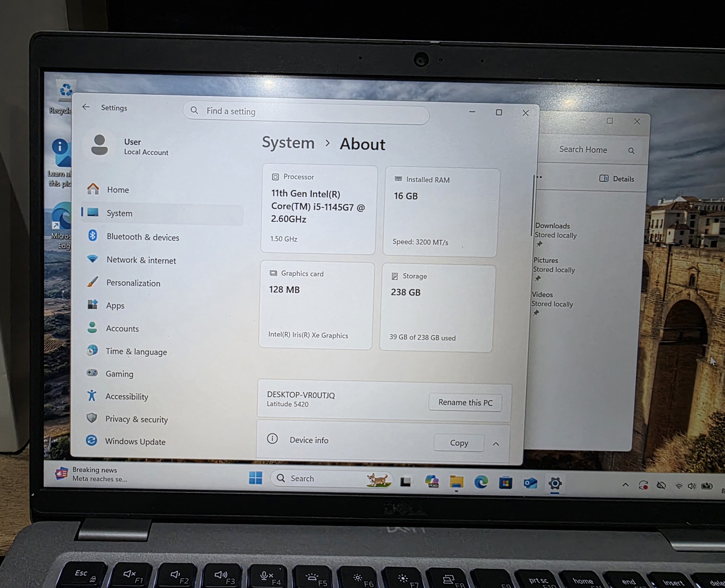This screenshot has height=588, width=725.
Task: Click the System monitor icon in sidebar
Action: coord(93,212)
